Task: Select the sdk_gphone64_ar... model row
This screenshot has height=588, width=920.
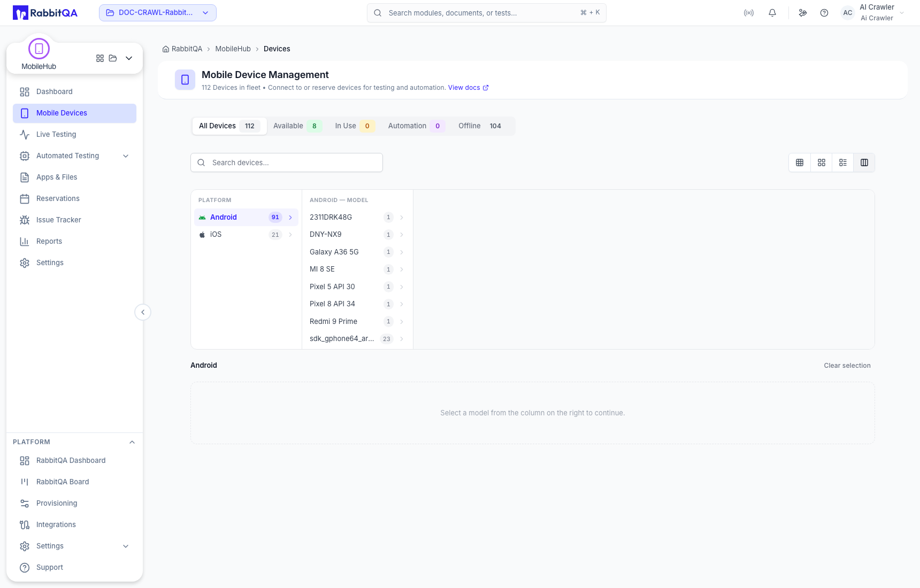Action: pos(357,339)
